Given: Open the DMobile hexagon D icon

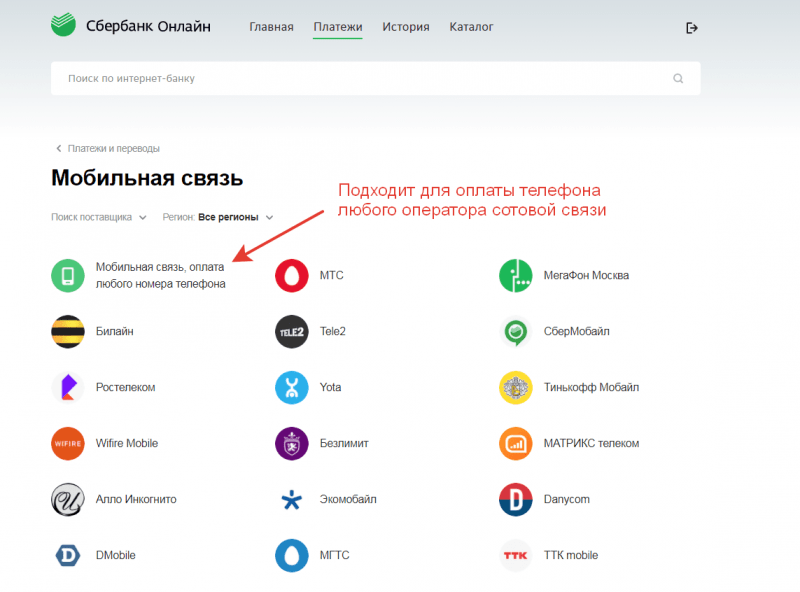Looking at the screenshot, I should pyautogui.click(x=68, y=555).
